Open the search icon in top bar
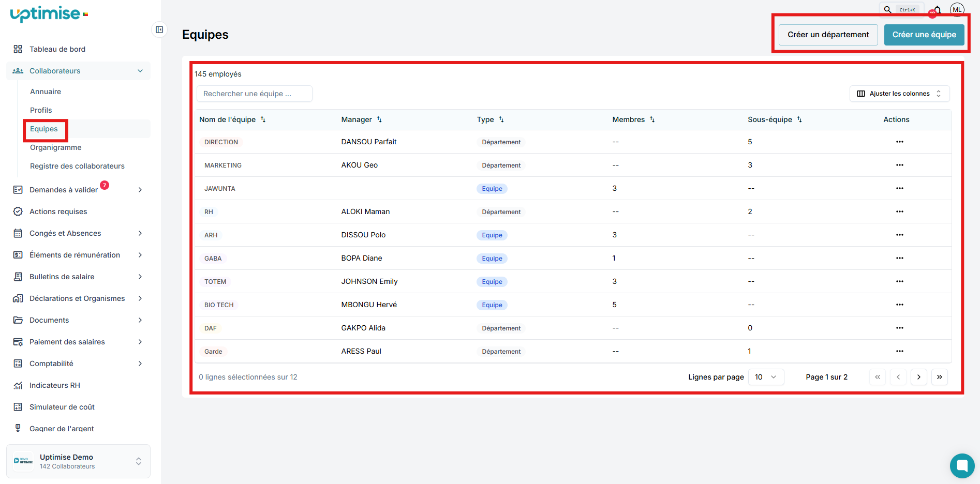This screenshot has width=980, height=484. point(887,10)
